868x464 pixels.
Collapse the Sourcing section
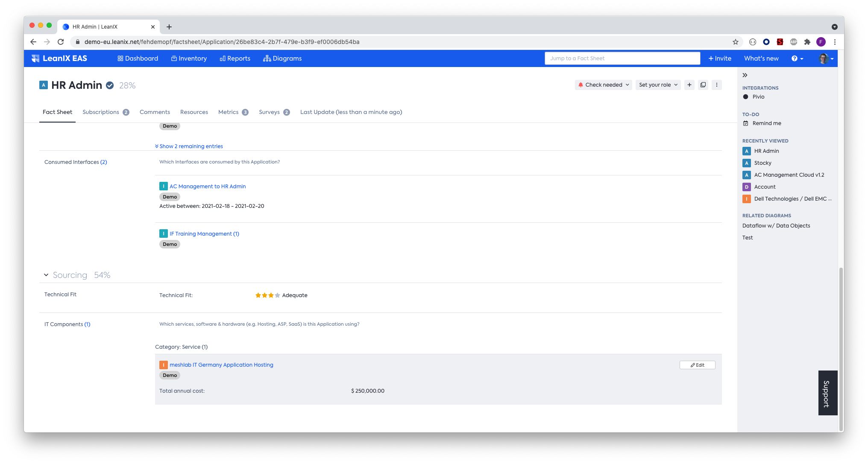(46, 275)
